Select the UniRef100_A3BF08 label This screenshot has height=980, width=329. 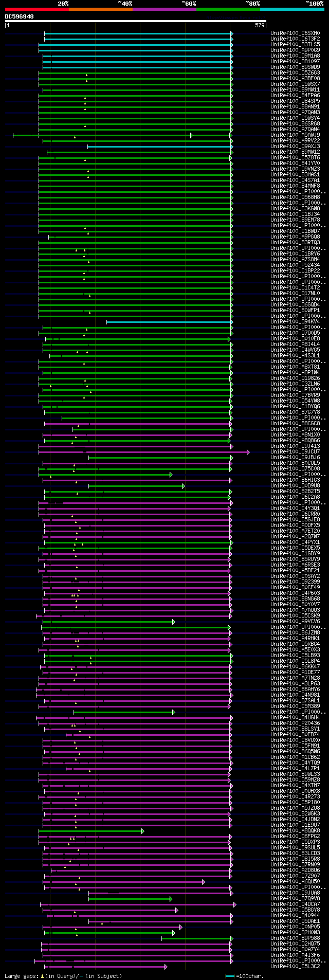(295, 79)
